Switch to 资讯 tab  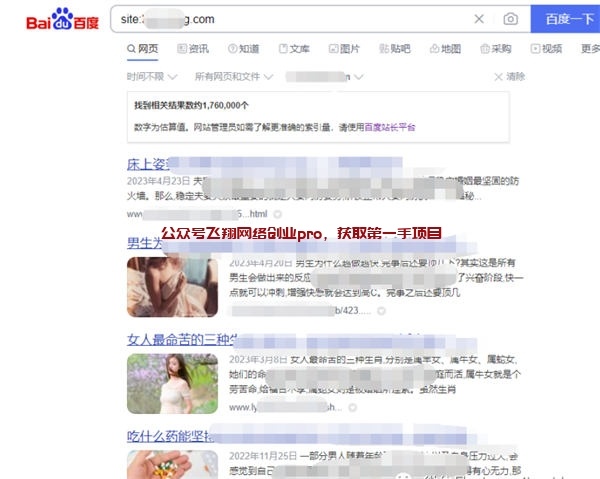click(x=193, y=49)
